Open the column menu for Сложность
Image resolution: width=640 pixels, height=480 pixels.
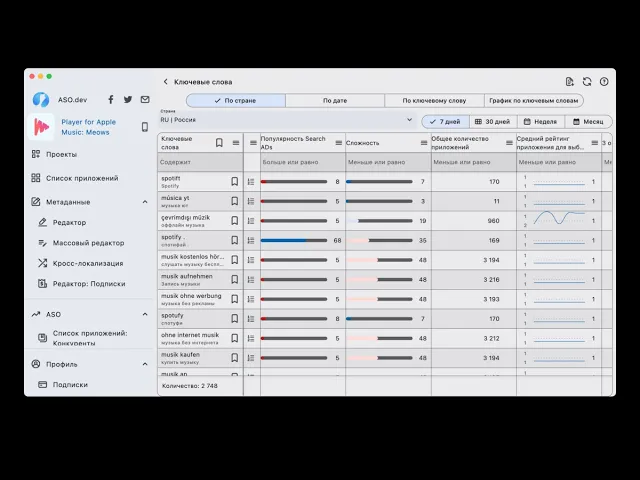click(x=424, y=142)
